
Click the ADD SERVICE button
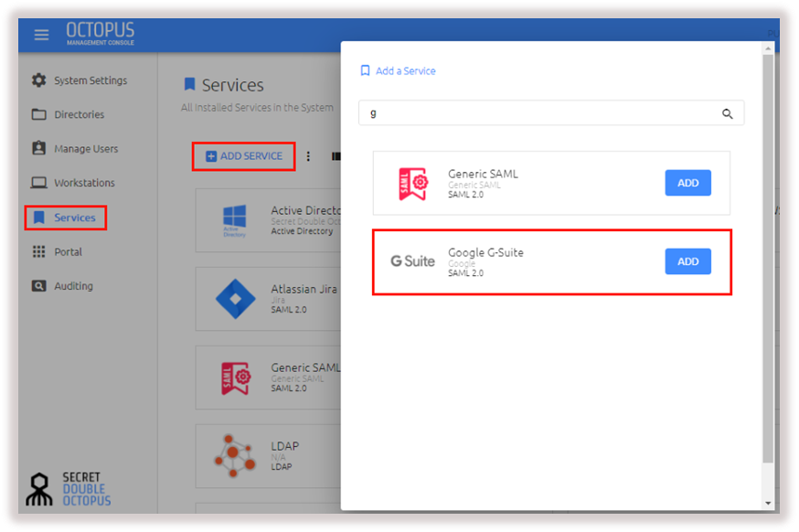pyautogui.click(x=243, y=156)
